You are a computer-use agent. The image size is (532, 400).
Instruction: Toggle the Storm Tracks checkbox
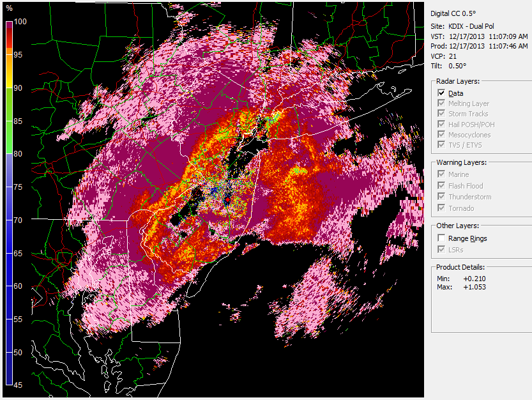point(441,113)
